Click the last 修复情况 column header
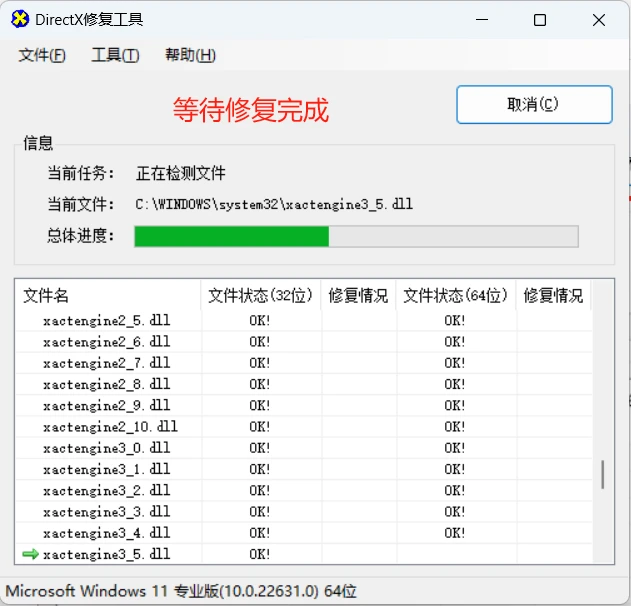This screenshot has height=606, width=631. click(553, 296)
